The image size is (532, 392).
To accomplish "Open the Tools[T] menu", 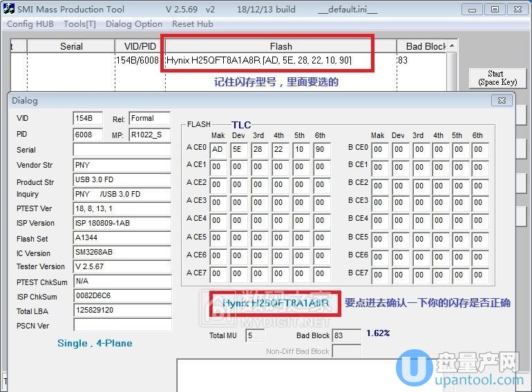I will tap(79, 23).
